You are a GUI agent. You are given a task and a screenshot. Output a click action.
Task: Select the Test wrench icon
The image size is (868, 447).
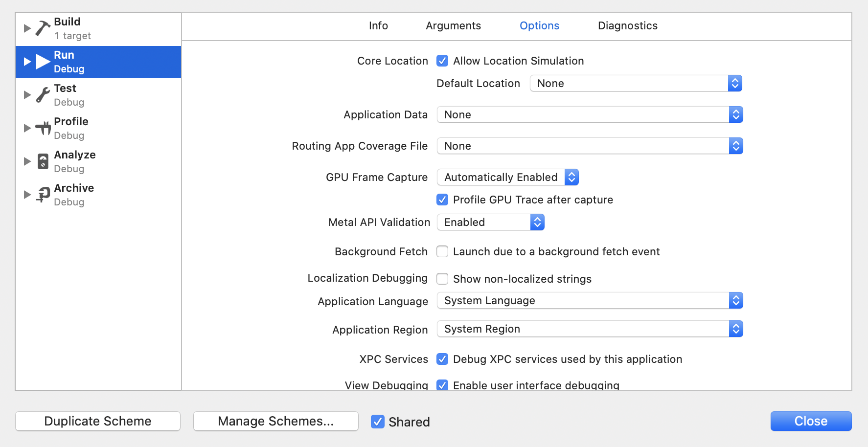(x=42, y=94)
